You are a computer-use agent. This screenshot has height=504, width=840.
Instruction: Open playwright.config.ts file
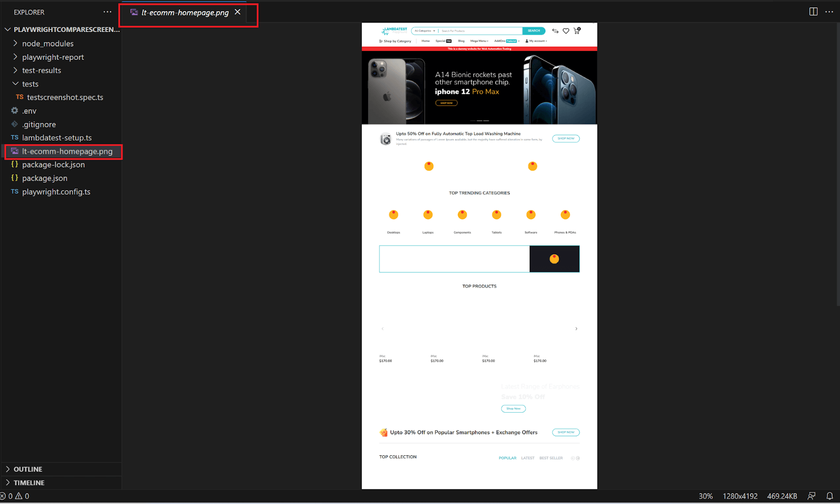pyautogui.click(x=56, y=192)
